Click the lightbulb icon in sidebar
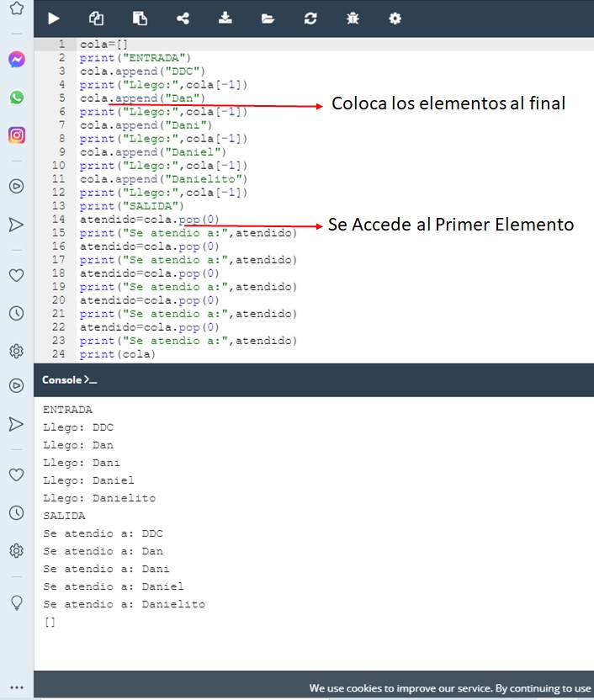 16,602
